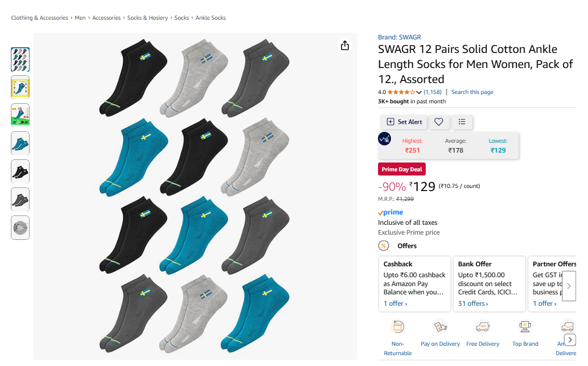Expand the star rating dropdown arrow
Screen dimensions: 588x366
point(419,92)
